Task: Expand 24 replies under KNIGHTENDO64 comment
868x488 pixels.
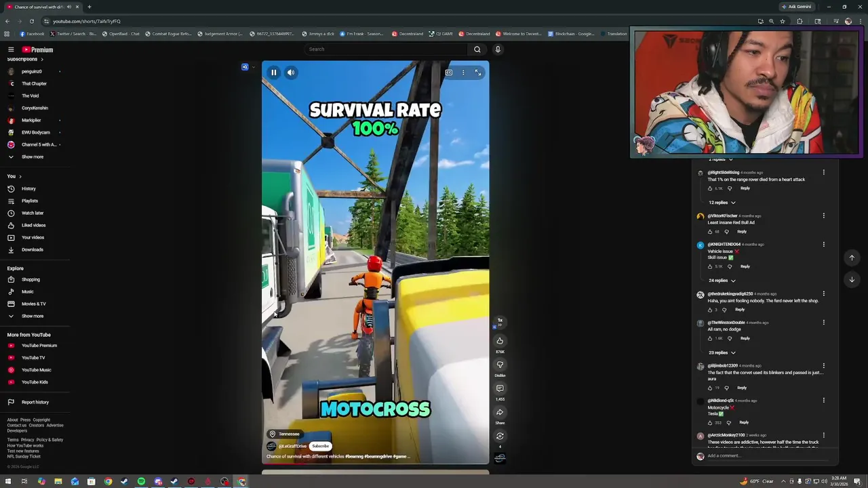Action: click(x=722, y=281)
